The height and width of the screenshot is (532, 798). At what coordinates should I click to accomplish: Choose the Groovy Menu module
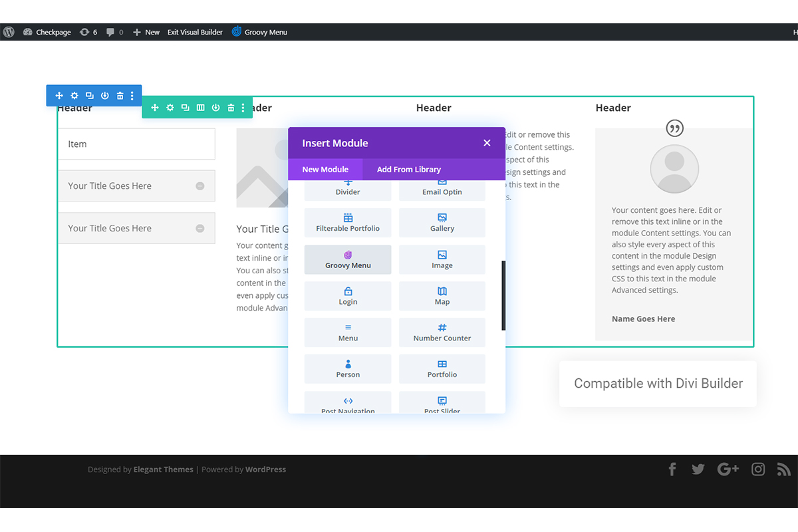click(x=348, y=259)
